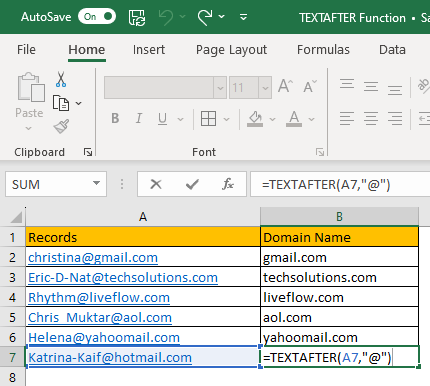Open the font size dropdown

[265, 88]
